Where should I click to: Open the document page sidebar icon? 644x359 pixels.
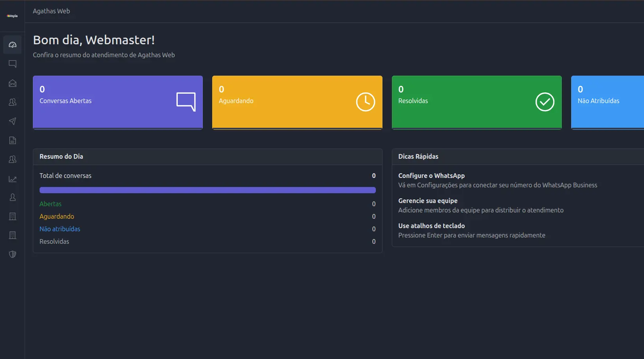pos(13,140)
